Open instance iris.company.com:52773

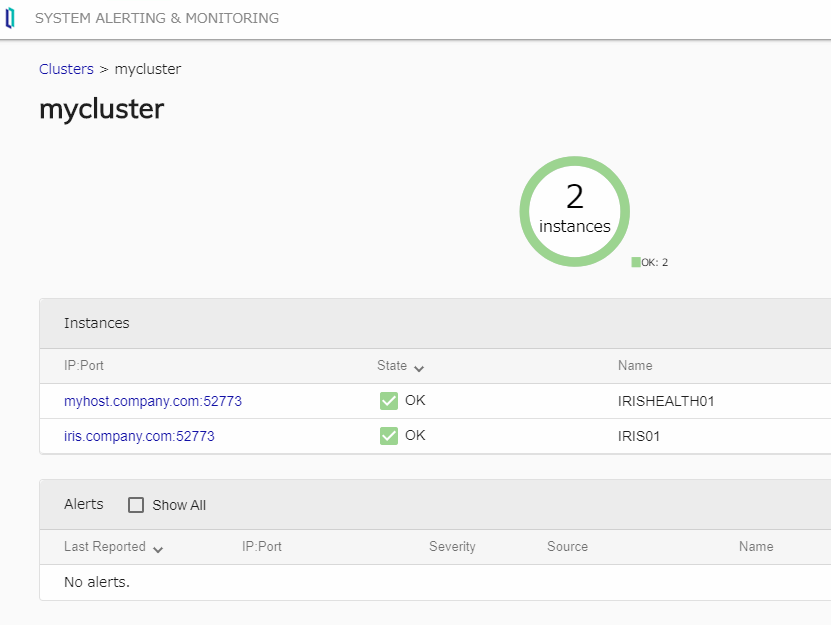[x=139, y=436]
